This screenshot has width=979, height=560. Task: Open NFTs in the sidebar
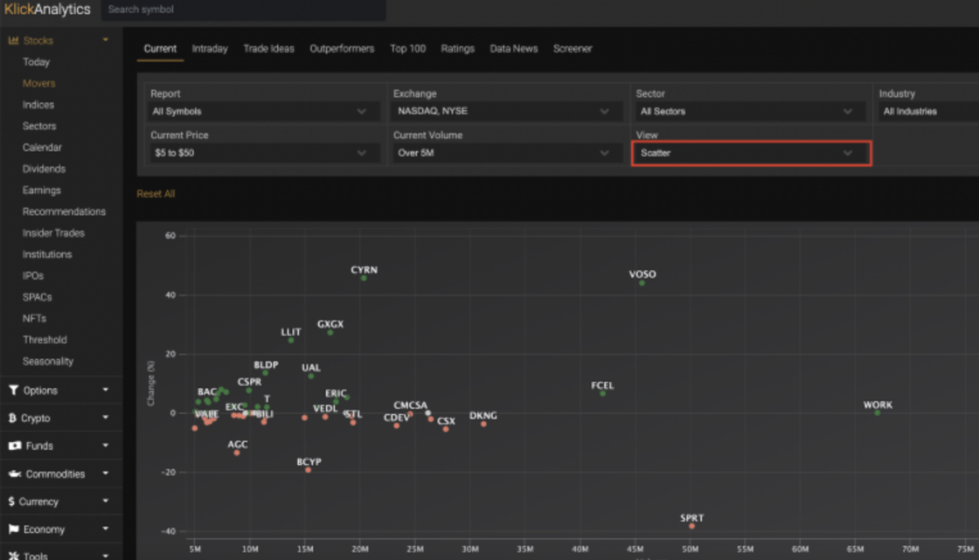coord(34,318)
